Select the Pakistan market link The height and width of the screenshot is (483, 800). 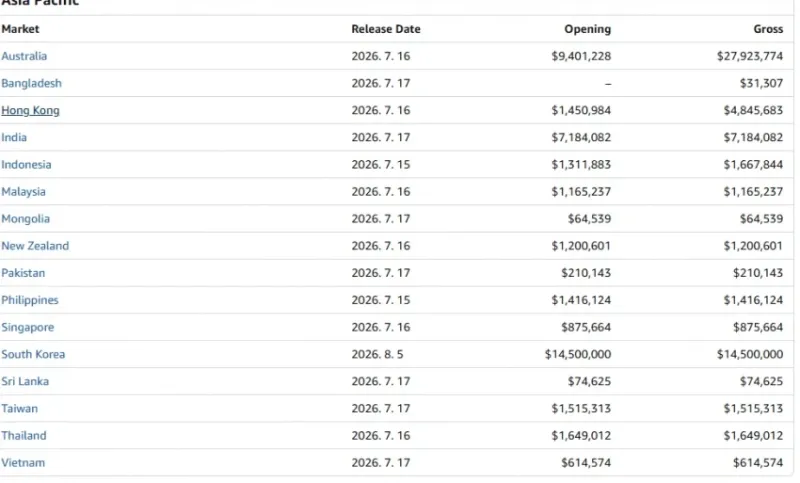click(x=23, y=272)
